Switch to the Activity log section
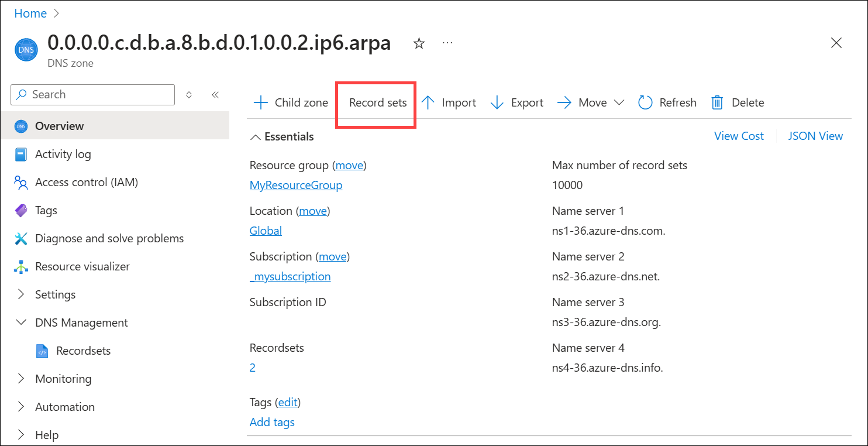Image resolution: width=868 pixels, height=446 pixels. pyautogui.click(x=62, y=154)
